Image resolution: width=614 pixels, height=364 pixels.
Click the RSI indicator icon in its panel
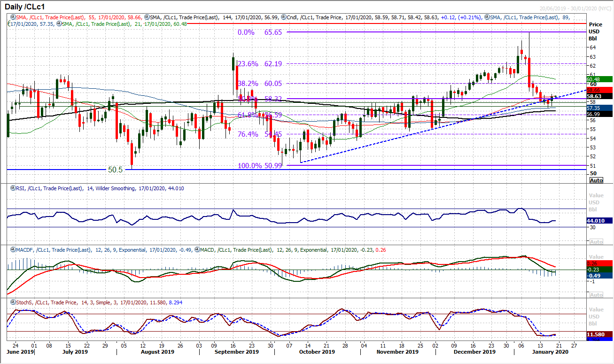13,188
